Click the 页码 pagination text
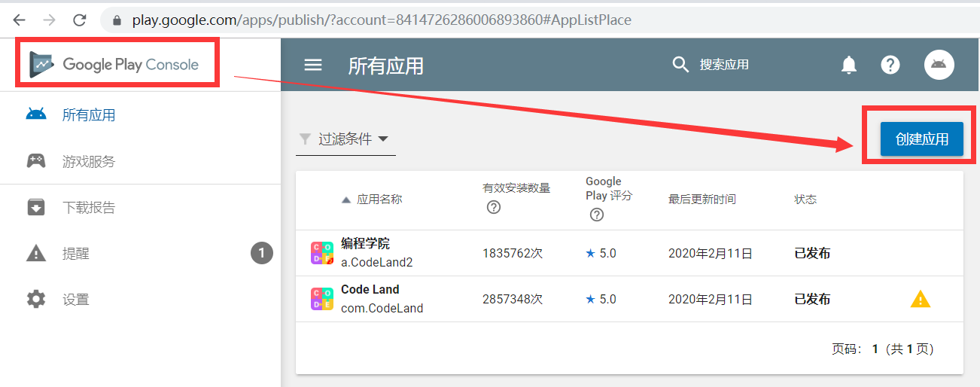Image resolution: width=980 pixels, height=387 pixels. point(882,349)
